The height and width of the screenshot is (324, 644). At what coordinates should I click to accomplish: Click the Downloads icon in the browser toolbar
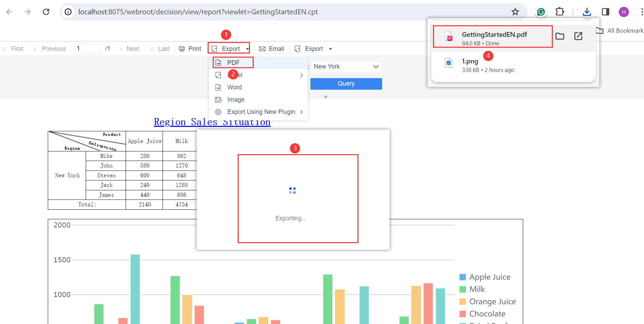[x=587, y=11]
